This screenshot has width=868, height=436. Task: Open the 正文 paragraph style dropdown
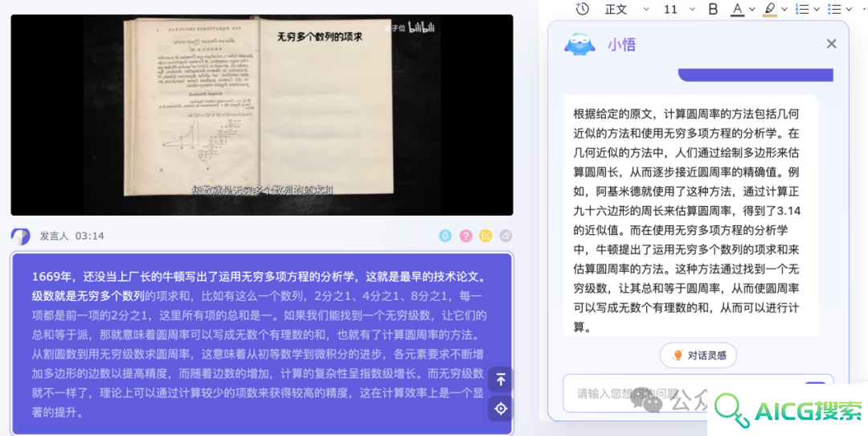click(x=627, y=9)
